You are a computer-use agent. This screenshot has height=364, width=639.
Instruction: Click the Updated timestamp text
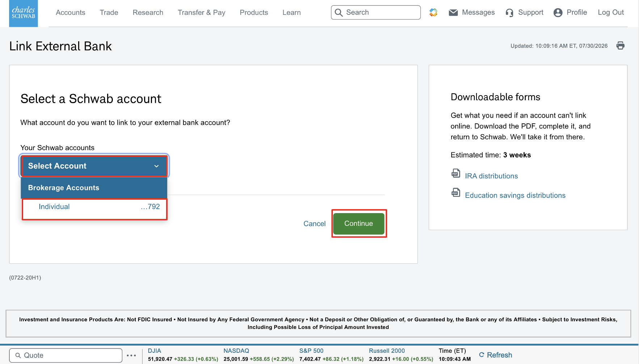(x=559, y=46)
